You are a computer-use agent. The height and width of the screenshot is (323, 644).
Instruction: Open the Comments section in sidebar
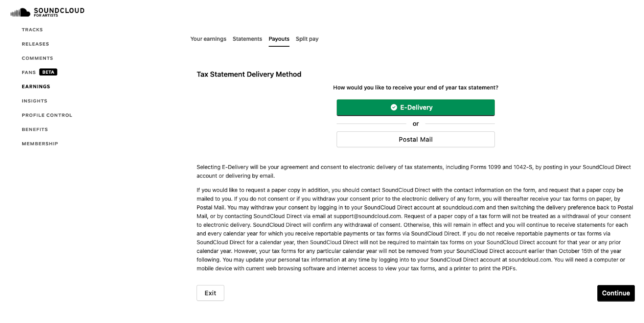click(37, 58)
